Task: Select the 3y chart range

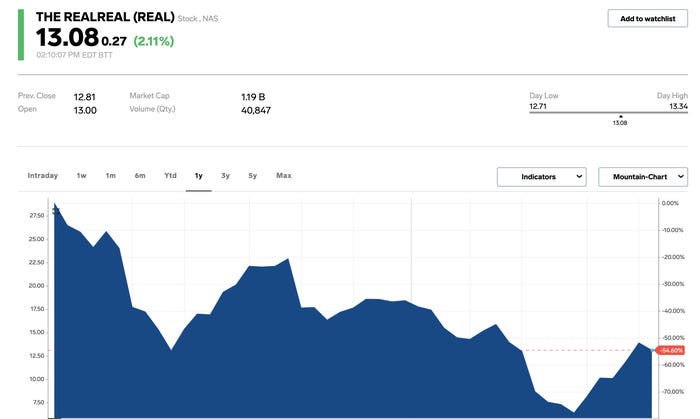Action: pos(225,175)
